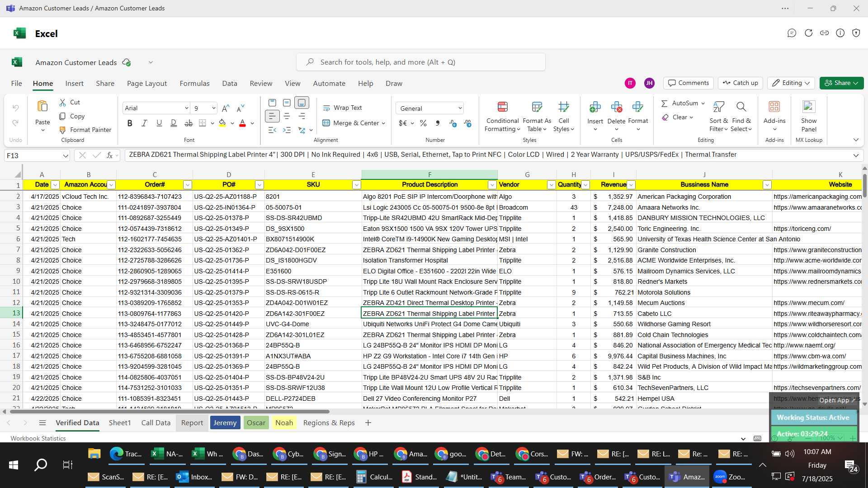Apply the yellow fill color

222,123
